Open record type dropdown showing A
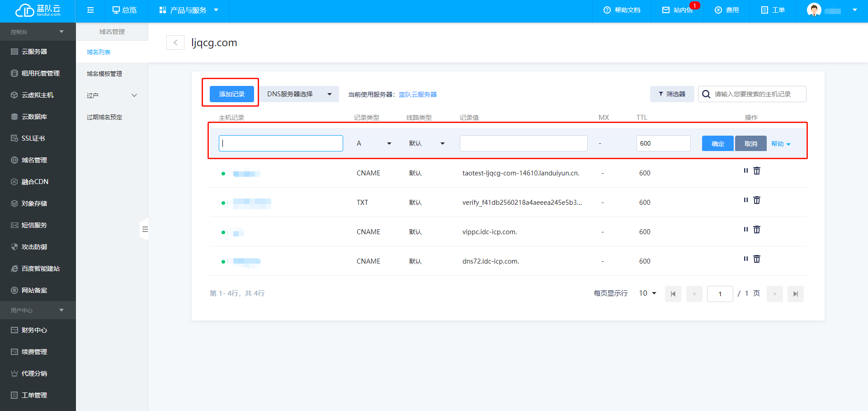Image resolution: width=868 pixels, height=411 pixels. pyautogui.click(x=373, y=143)
